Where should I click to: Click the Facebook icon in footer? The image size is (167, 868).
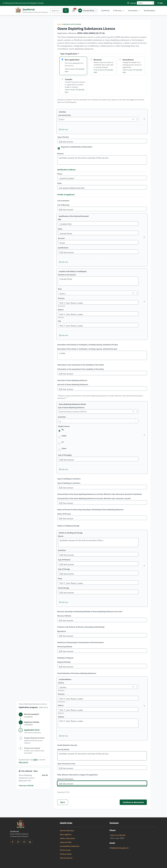coord(12,842)
